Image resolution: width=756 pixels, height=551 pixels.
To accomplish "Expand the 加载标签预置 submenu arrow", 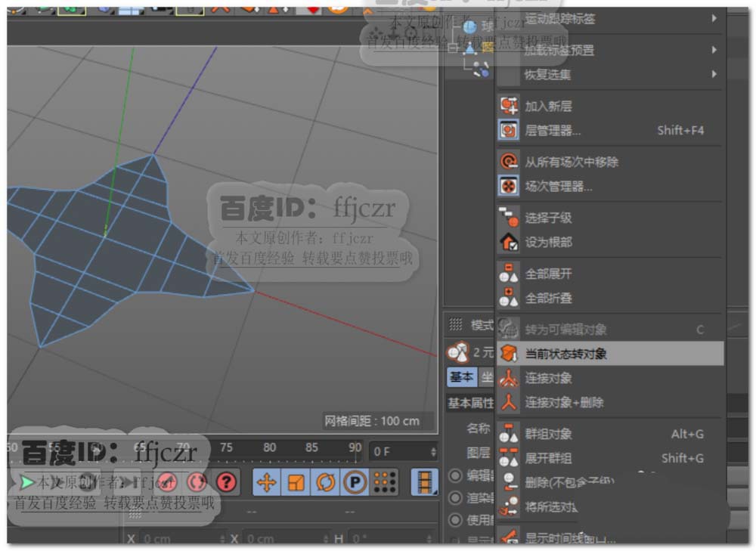I will pos(714,50).
